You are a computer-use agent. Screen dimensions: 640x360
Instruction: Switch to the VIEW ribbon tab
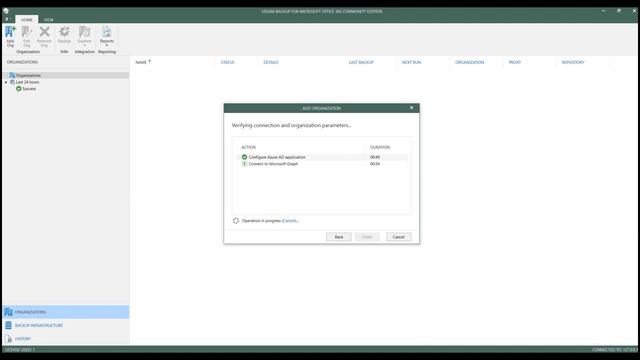pyautogui.click(x=49, y=20)
